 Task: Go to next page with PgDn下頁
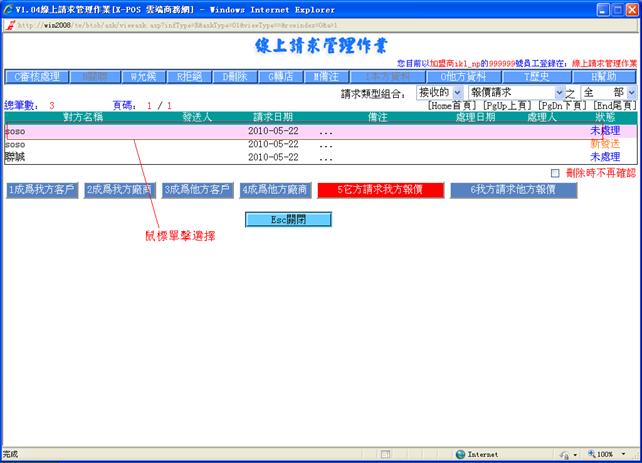[x=563, y=105]
